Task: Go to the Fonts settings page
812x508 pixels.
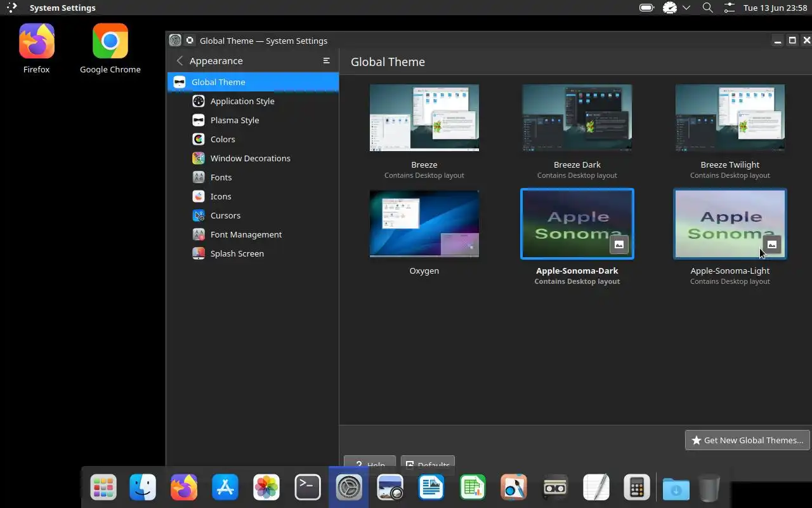Action: (252, 177)
